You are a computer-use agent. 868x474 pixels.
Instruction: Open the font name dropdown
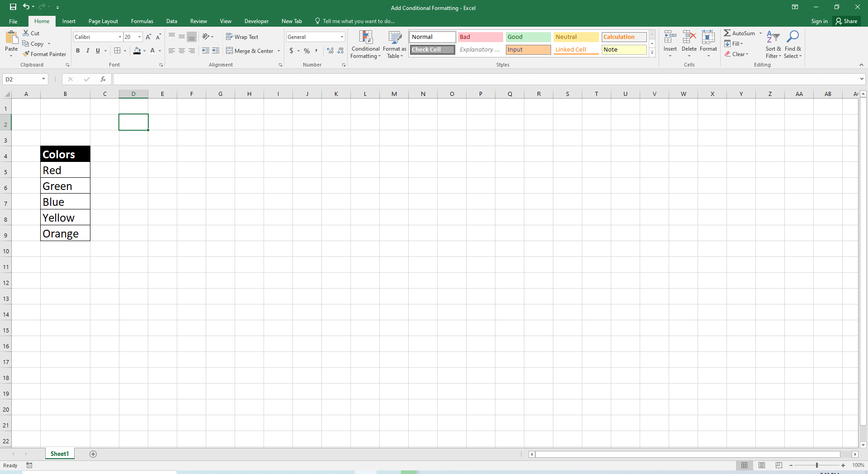(x=120, y=37)
